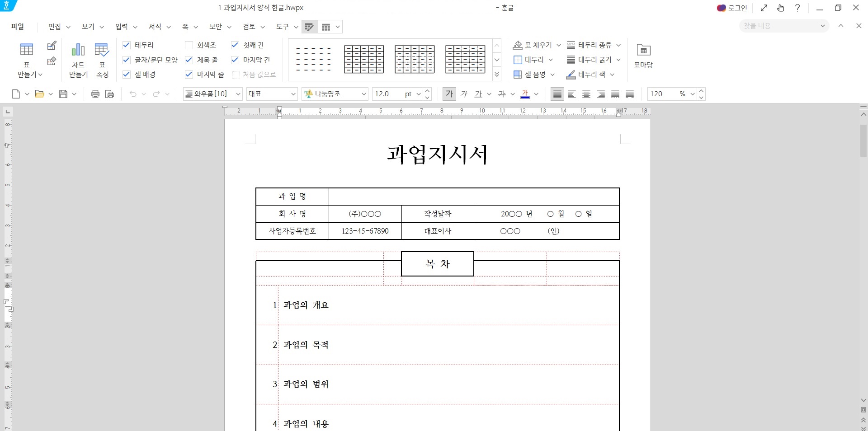Click the font size 12.0 field

[387, 94]
